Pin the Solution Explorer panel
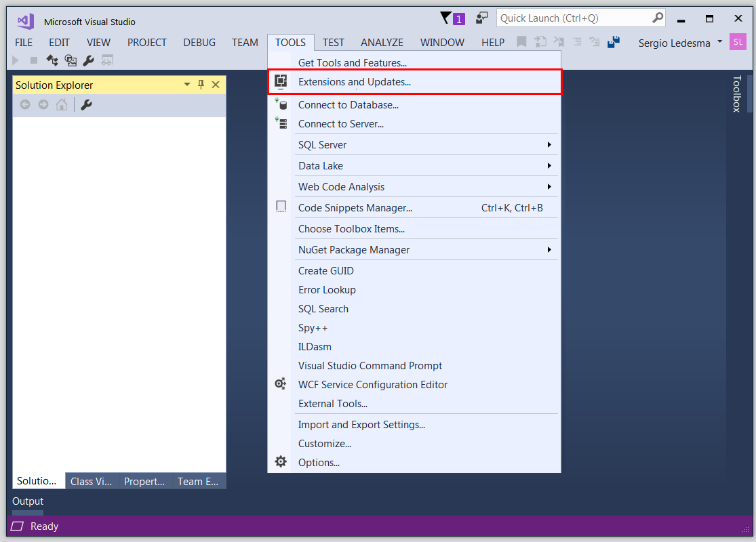 pyautogui.click(x=201, y=85)
